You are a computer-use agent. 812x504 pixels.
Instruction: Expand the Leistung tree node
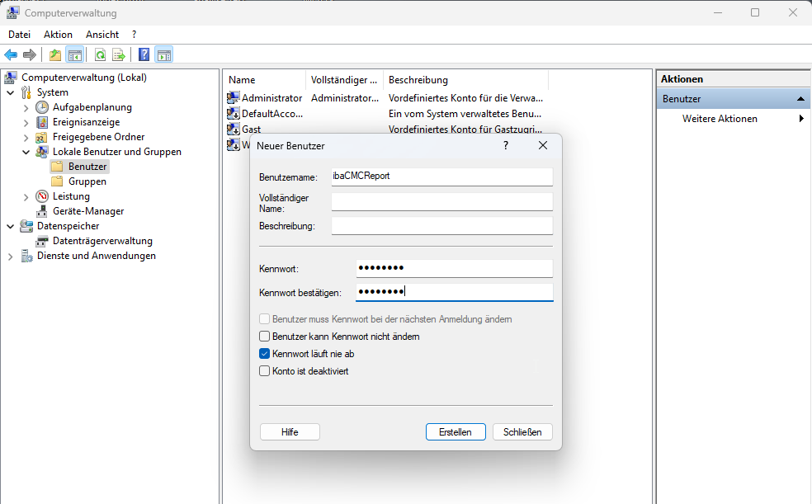[x=26, y=197]
